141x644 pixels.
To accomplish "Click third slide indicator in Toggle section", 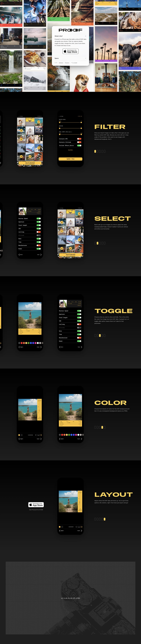I will pyautogui.click(x=100, y=336).
